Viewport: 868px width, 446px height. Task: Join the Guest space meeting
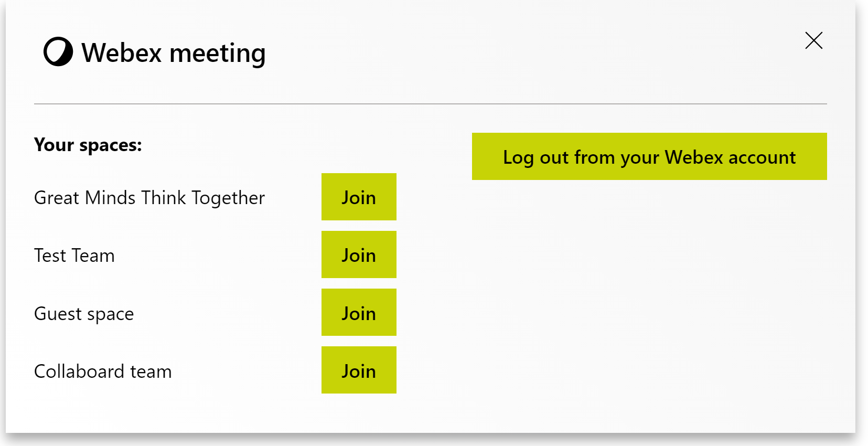(x=359, y=312)
